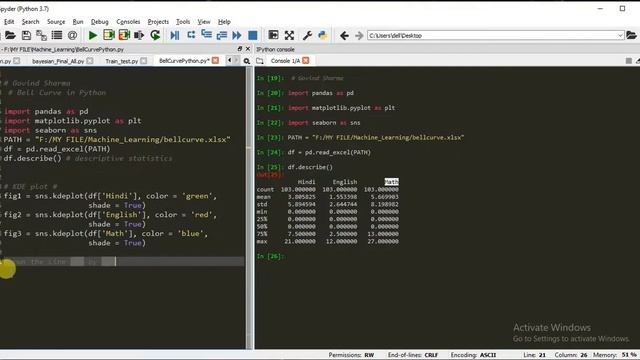The height and width of the screenshot is (360, 640).
Task: Stop debugging with the blue square
Action: 253,36
